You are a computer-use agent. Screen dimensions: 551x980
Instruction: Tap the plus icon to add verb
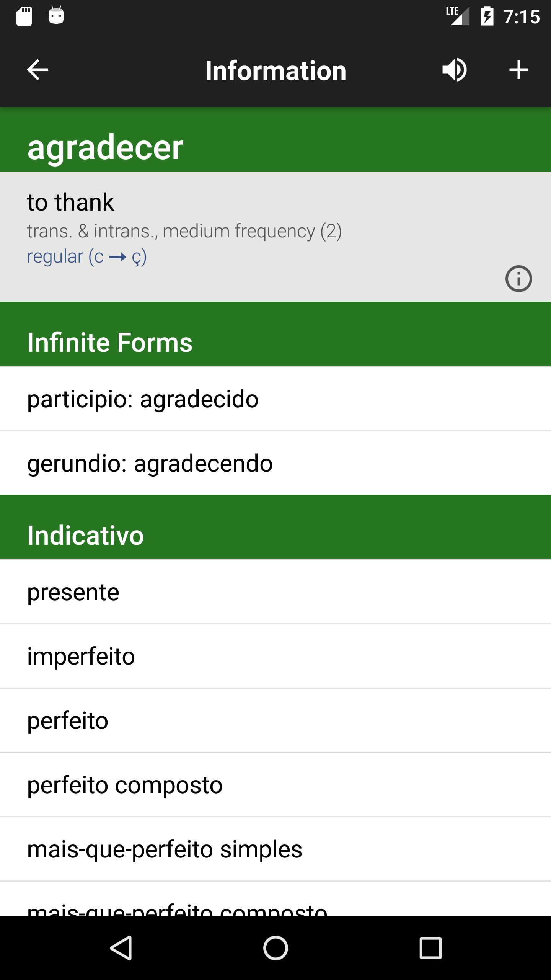tap(518, 70)
